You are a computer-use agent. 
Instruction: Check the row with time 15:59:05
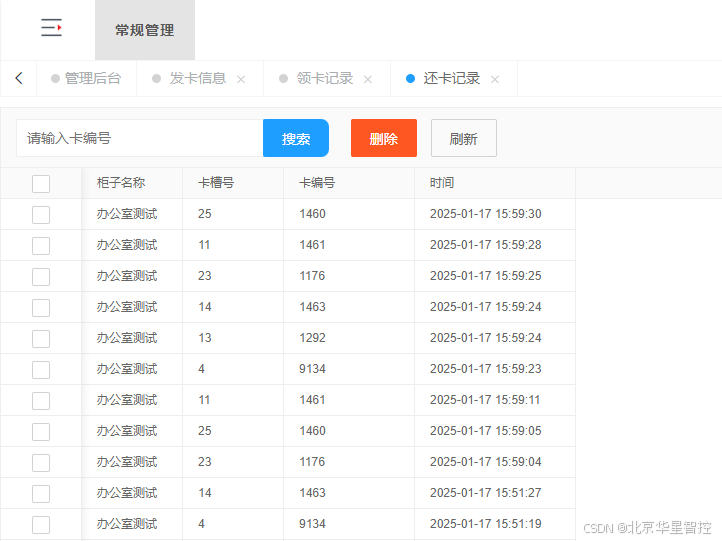coord(41,431)
